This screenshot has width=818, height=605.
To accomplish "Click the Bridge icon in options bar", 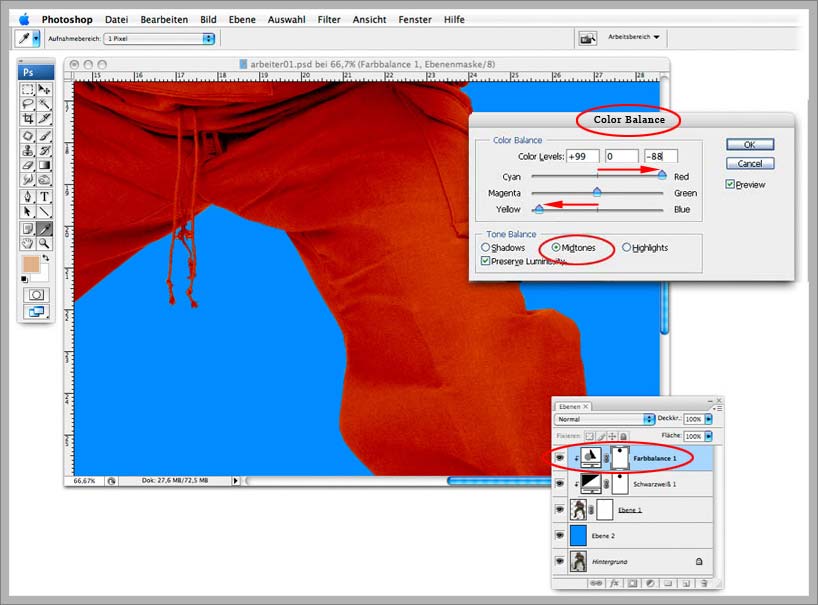I will pos(587,39).
